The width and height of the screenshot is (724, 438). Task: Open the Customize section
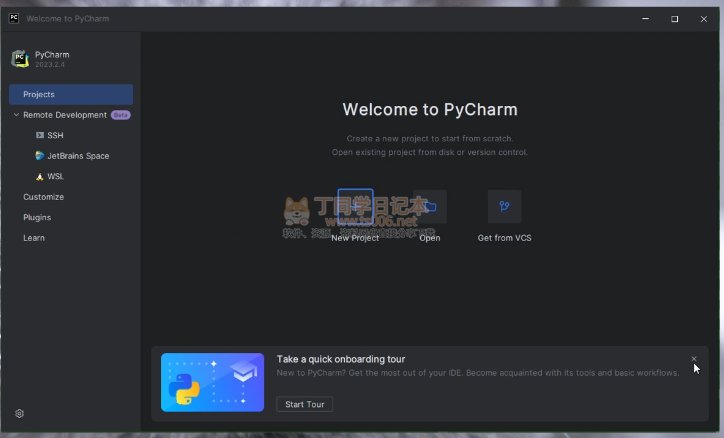[43, 197]
